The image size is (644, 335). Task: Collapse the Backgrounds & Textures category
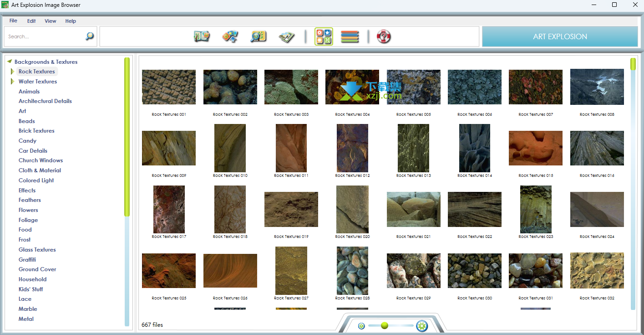point(10,61)
